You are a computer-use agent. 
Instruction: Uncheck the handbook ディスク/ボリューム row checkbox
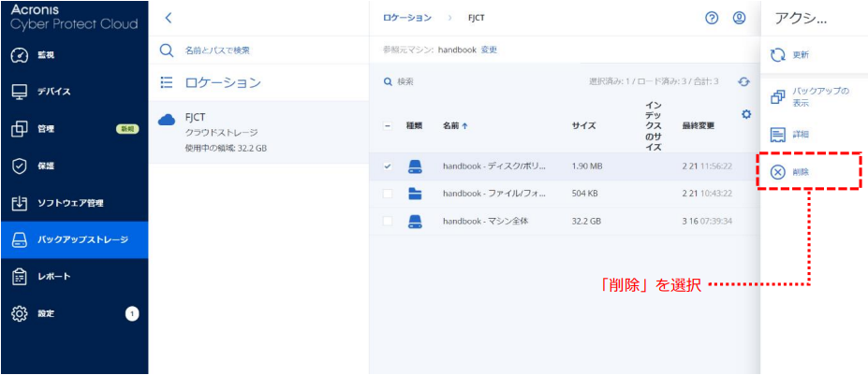(x=388, y=166)
